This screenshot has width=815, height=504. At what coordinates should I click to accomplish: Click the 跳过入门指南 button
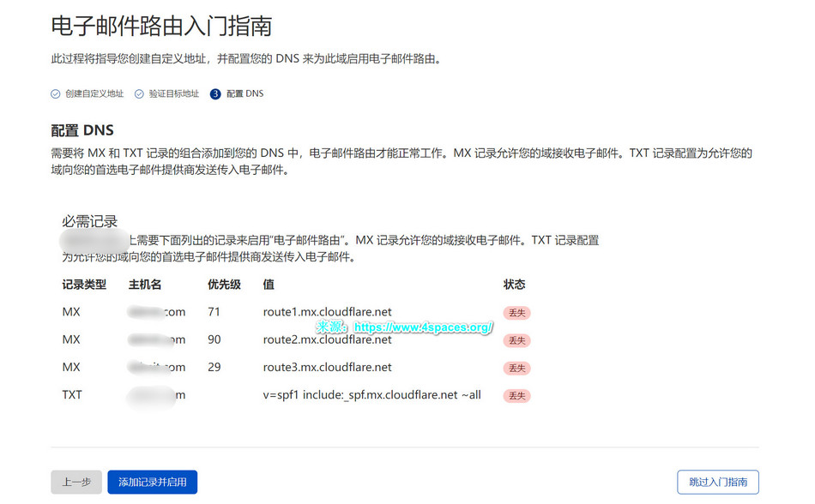pyautogui.click(x=717, y=482)
